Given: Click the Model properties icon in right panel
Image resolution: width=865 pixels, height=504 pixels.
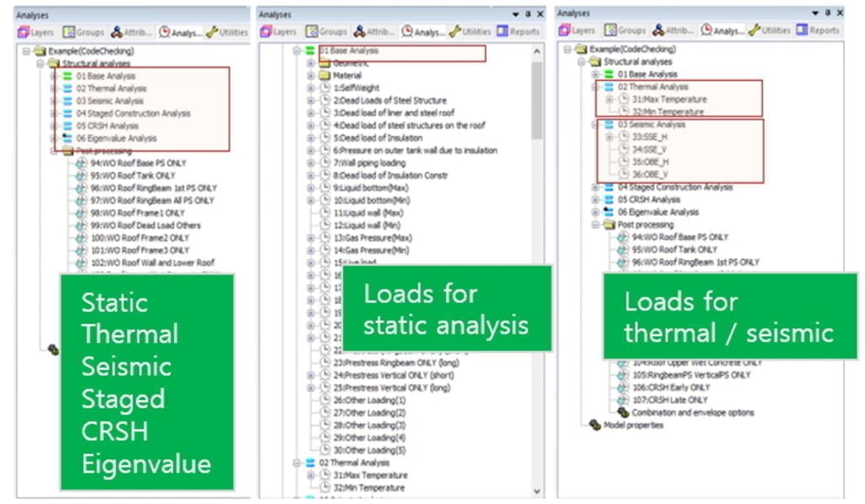Looking at the screenshot, I should point(595,425).
